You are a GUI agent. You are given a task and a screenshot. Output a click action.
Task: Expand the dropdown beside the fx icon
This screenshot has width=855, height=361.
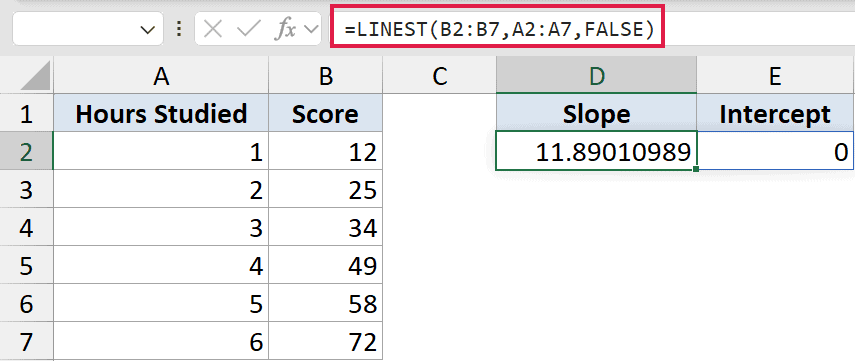point(312,30)
